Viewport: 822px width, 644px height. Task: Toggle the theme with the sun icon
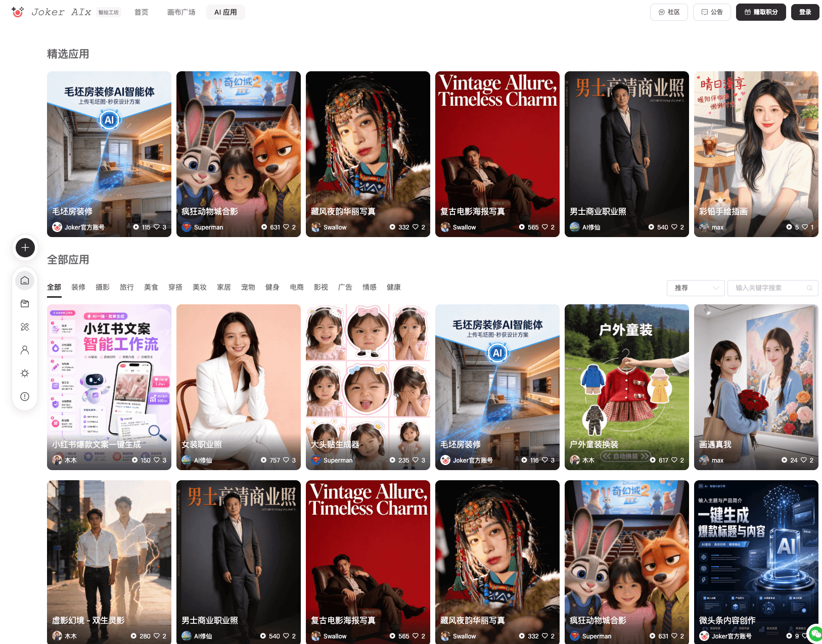(x=25, y=373)
